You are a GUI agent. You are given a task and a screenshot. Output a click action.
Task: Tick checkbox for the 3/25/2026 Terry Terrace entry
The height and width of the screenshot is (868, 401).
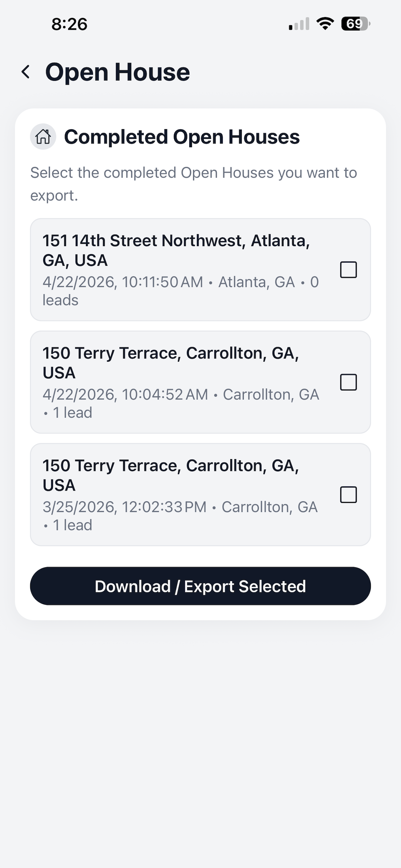348,495
